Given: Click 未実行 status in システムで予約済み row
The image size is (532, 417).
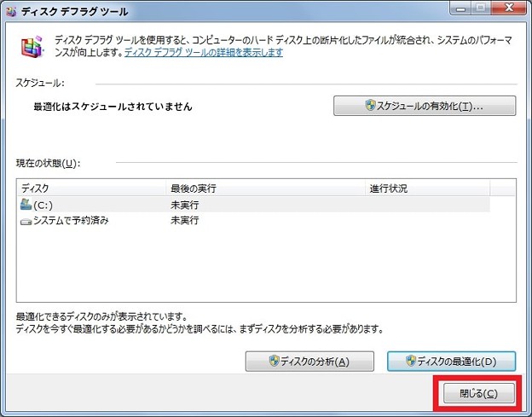Looking at the screenshot, I should pos(184,220).
